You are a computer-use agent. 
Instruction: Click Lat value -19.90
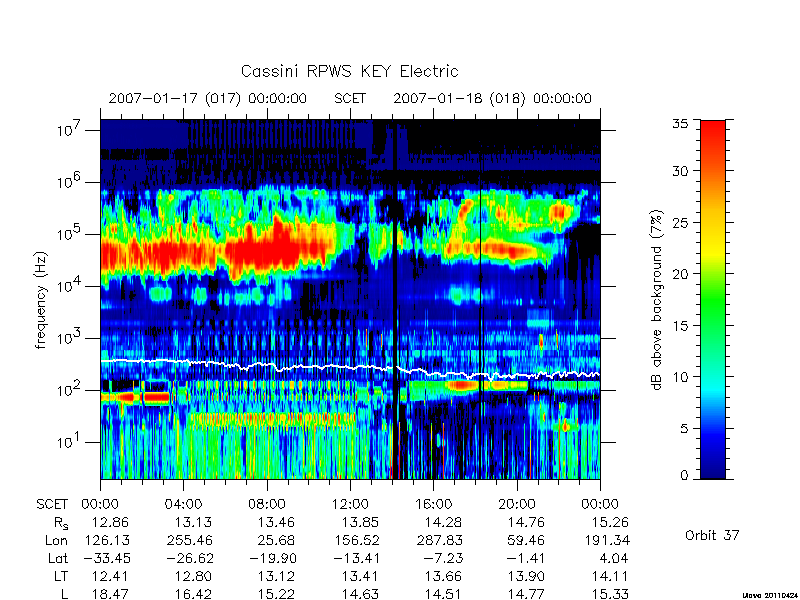[x=272, y=558]
